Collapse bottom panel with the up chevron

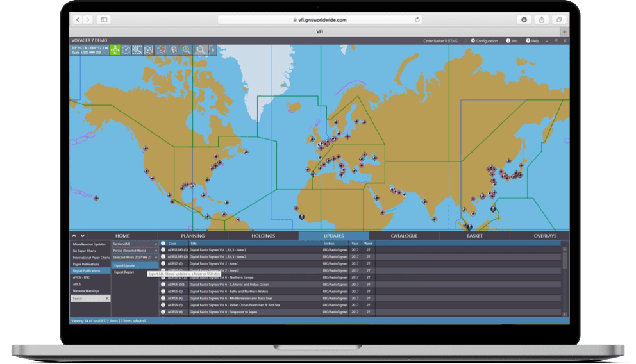pyautogui.click(x=74, y=236)
